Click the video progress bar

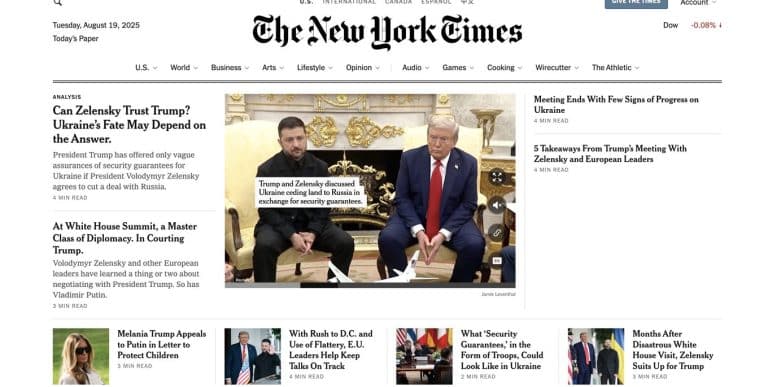pyautogui.click(x=370, y=285)
